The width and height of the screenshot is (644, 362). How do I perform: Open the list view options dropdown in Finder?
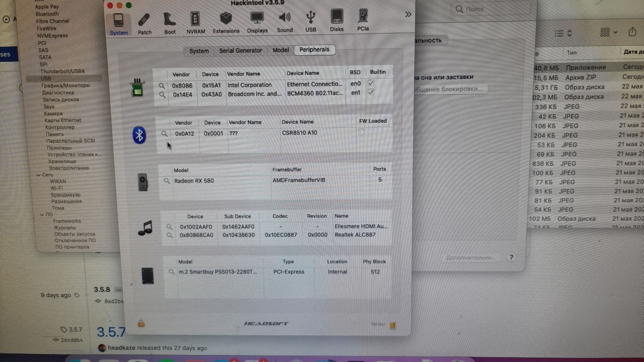coord(563,33)
